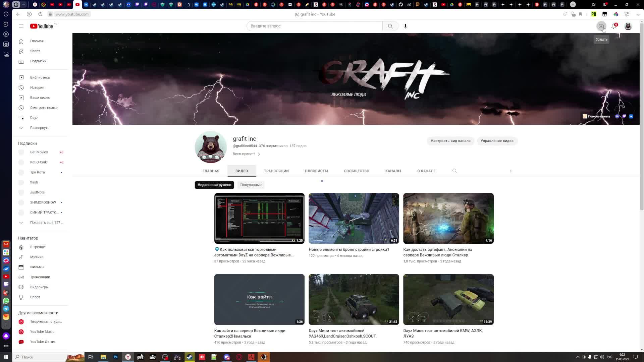Screen dimensions: 644x362
Task: Click the search magnifier button
Action: click(x=390, y=26)
